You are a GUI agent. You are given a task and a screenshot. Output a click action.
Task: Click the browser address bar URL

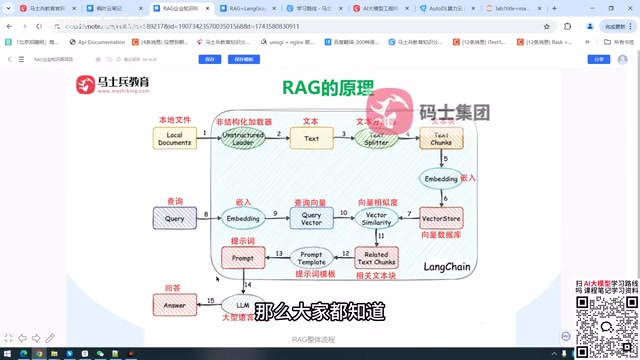pos(182,26)
